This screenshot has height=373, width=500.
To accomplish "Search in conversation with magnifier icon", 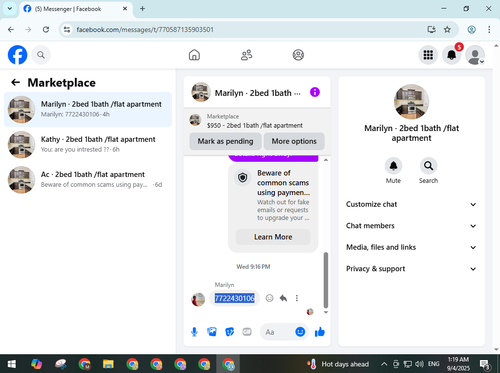I will 428,166.
